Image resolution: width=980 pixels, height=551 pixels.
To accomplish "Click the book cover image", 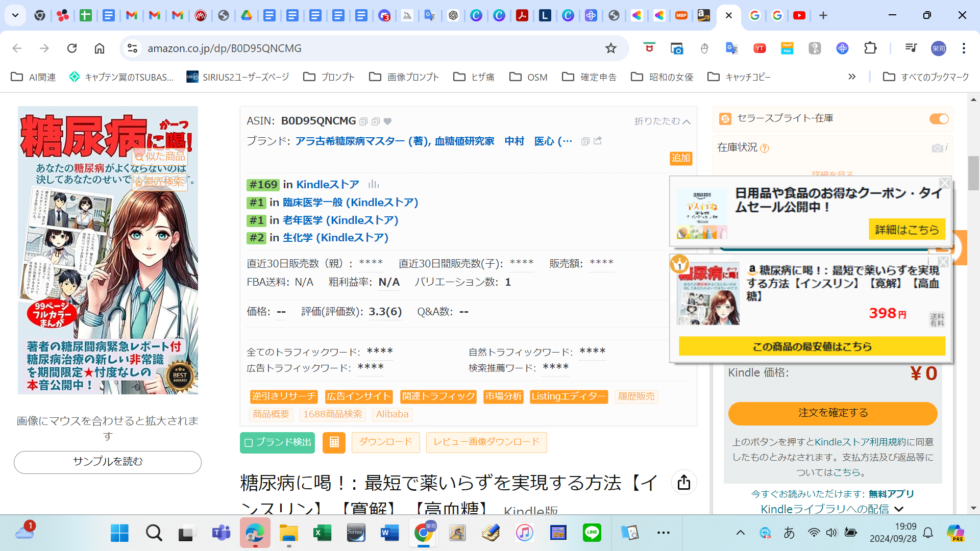I will point(108,250).
